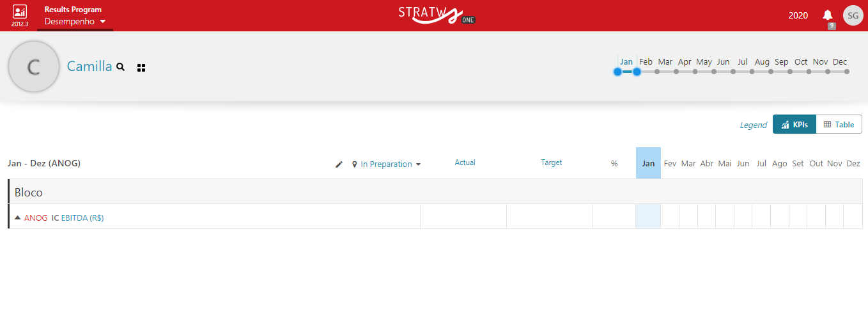
Task: Click the Results Program module icon
Action: (x=20, y=12)
